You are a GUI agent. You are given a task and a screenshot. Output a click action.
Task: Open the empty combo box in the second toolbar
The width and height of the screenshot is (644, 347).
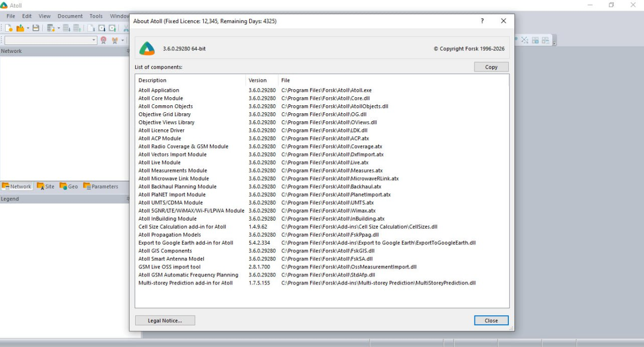(x=51, y=40)
